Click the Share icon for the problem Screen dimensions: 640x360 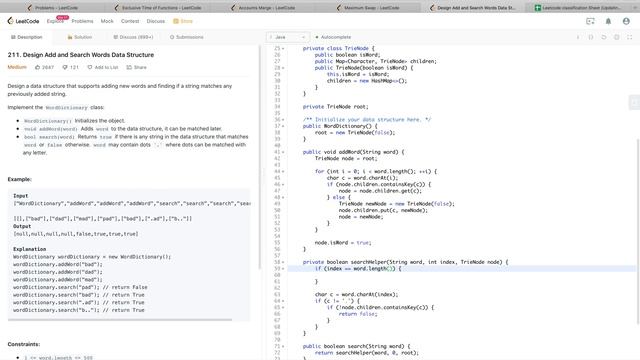(x=129, y=67)
